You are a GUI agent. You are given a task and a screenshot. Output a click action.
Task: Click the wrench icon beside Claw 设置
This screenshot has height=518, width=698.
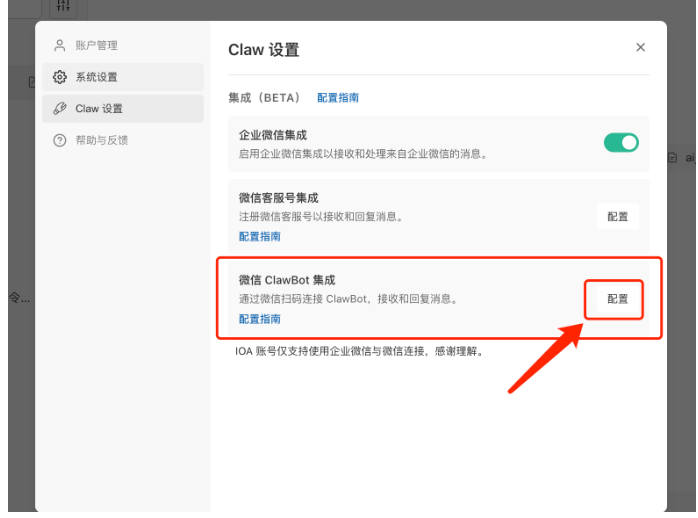coord(60,108)
